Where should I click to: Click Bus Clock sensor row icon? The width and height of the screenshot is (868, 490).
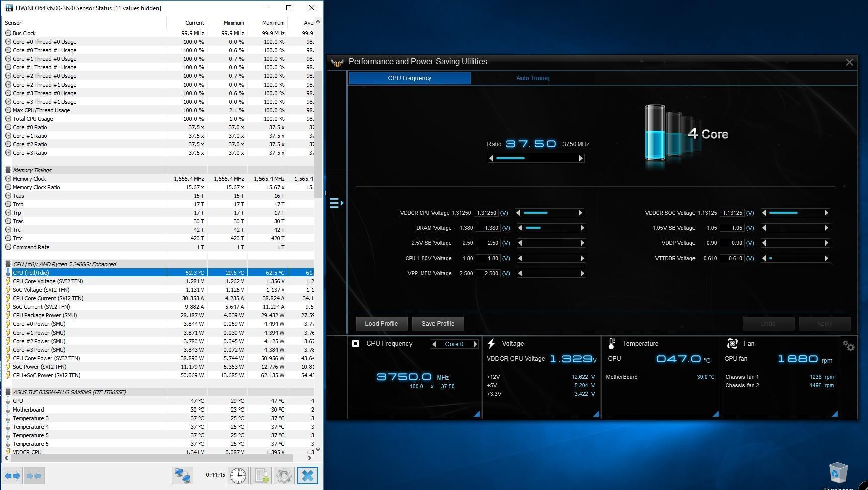(x=8, y=33)
